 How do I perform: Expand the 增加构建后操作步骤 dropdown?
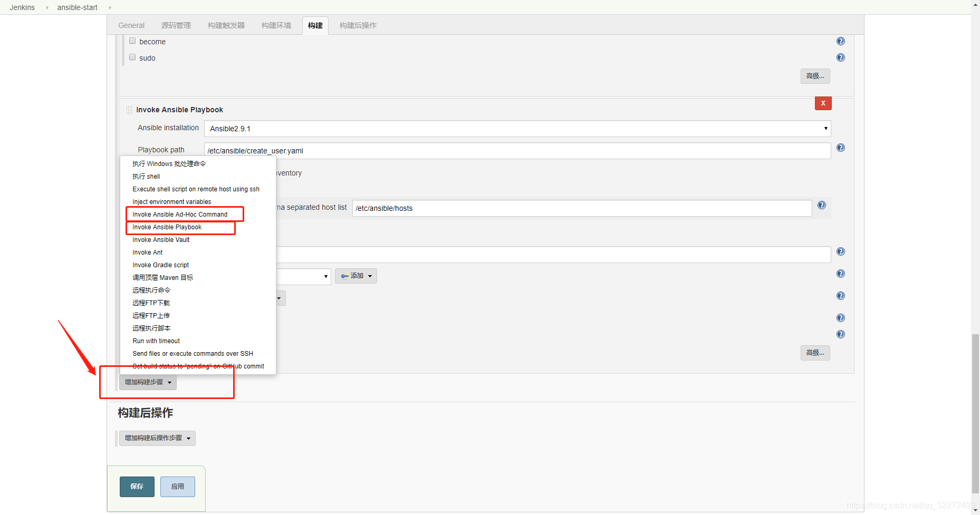[157, 438]
